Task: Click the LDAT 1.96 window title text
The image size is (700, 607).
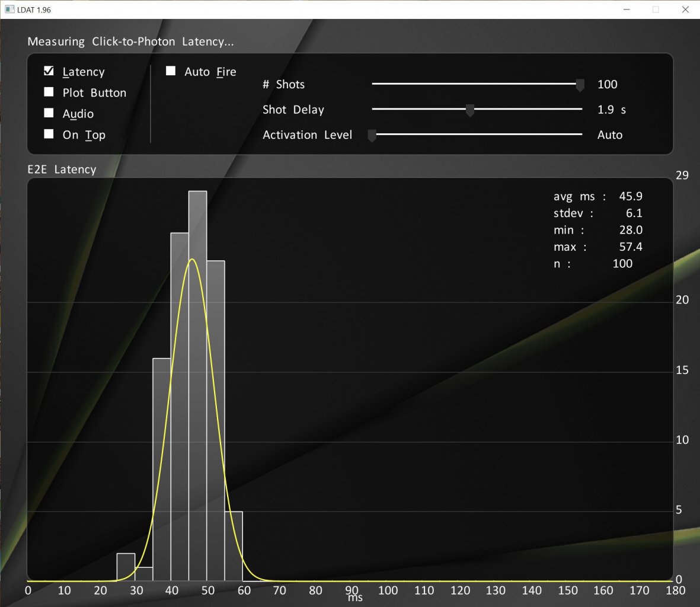Action: (34, 10)
